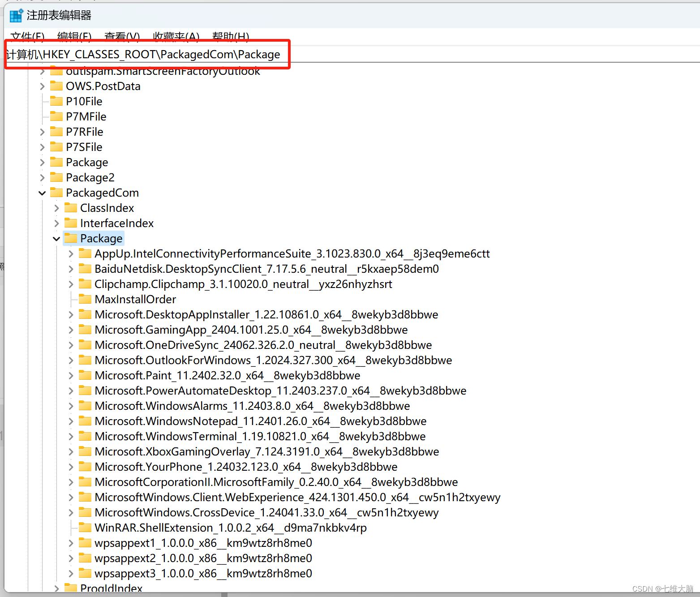Select BaiduNetdisk.DesktopSyncClient_7.17.5.6 key
The height and width of the screenshot is (597, 700).
click(267, 269)
